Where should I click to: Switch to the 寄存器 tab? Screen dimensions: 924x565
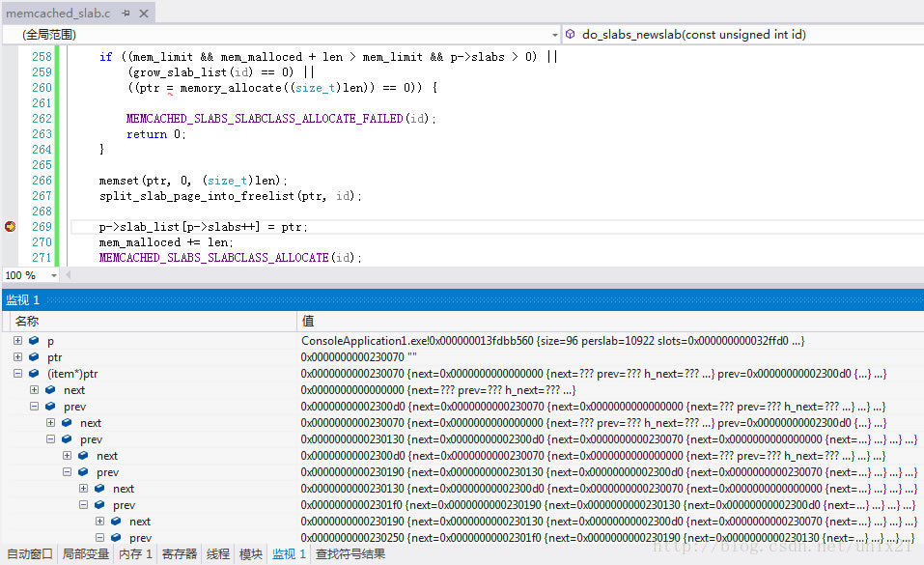(180, 553)
